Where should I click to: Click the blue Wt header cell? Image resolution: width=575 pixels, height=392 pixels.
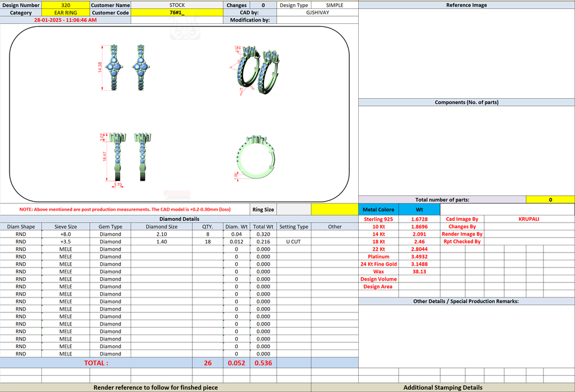[x=419, y=209]
